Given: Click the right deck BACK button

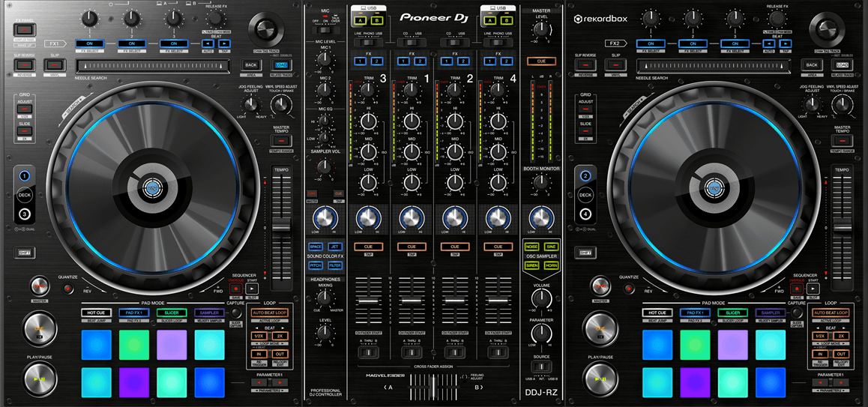Looking at the screenshot, I should tap(812, 65).
